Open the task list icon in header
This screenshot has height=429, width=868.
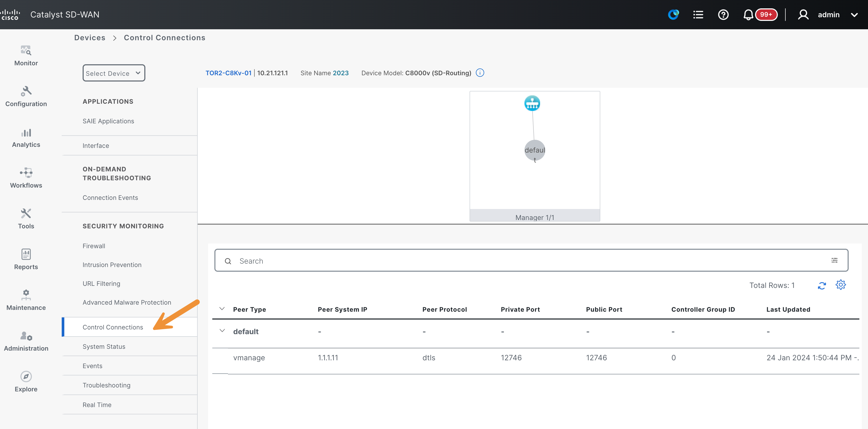pos(698,14)
